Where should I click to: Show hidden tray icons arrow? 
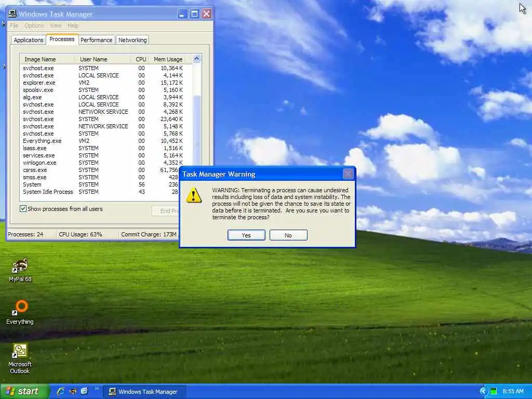click(x=483, y=392)
